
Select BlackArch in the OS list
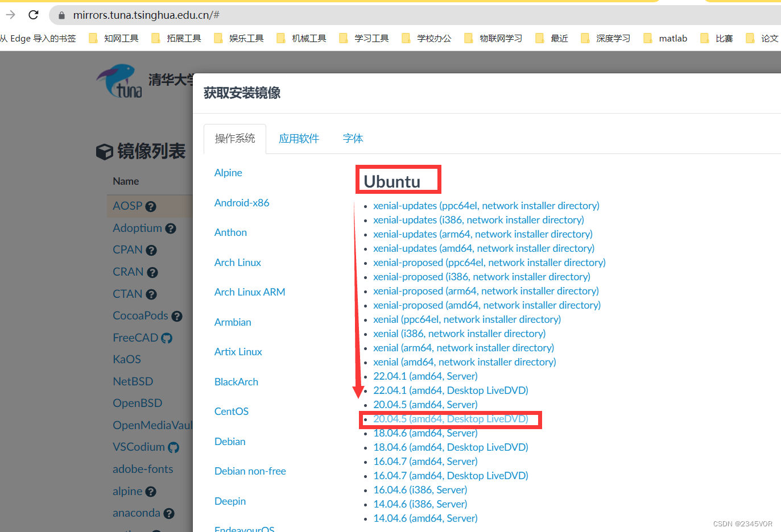click(x=236, y=382)
